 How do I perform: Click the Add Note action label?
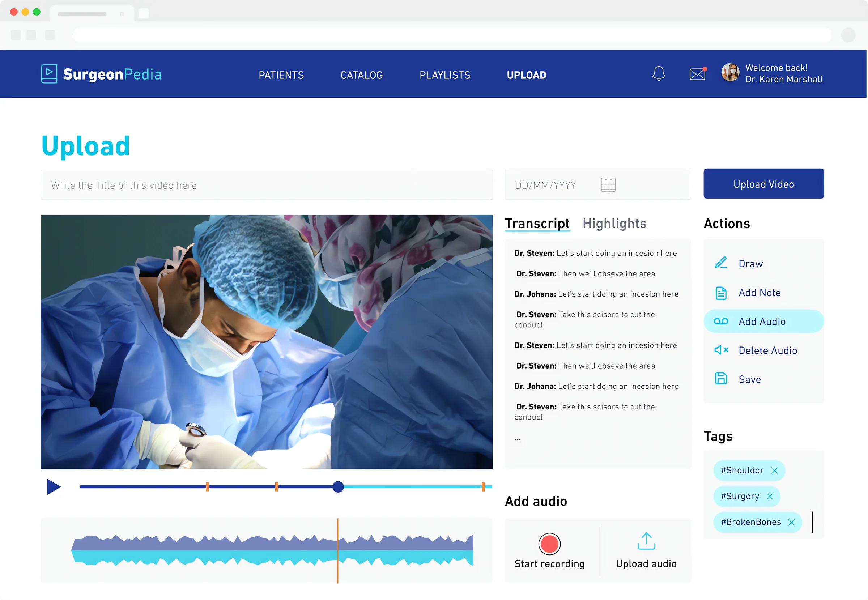(x=760, y=293)
